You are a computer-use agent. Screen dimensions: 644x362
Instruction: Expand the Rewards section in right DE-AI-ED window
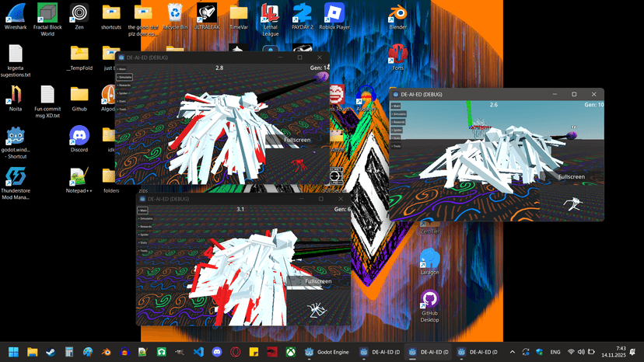pyautogui.click(x=398, y=122)
